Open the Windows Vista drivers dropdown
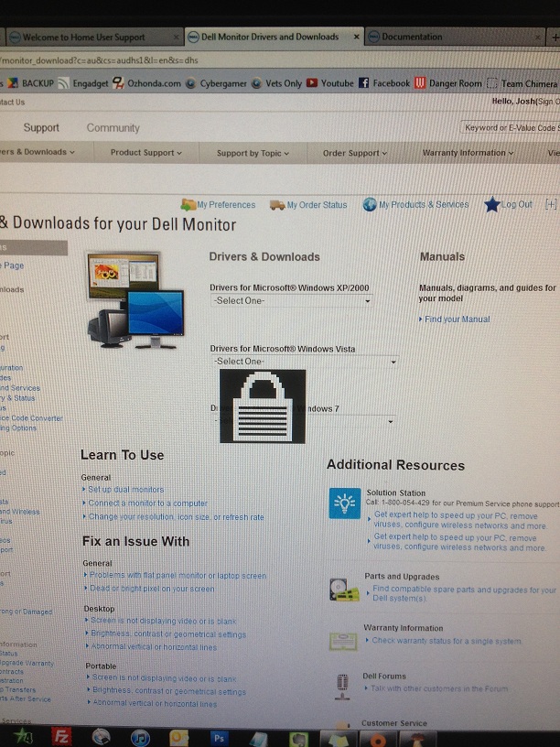560x747 pixels. tap(305, 361)
